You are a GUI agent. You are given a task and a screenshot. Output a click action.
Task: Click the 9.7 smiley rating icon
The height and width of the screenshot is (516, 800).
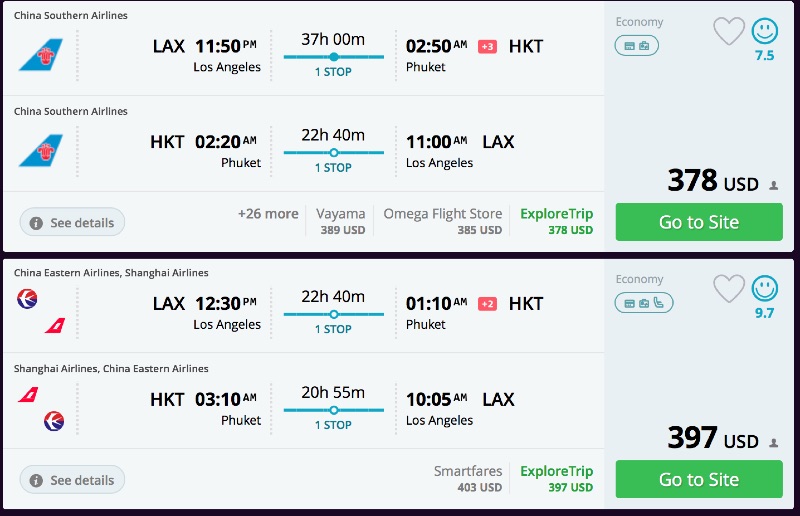pyautogui.click(x=764, y=289)
